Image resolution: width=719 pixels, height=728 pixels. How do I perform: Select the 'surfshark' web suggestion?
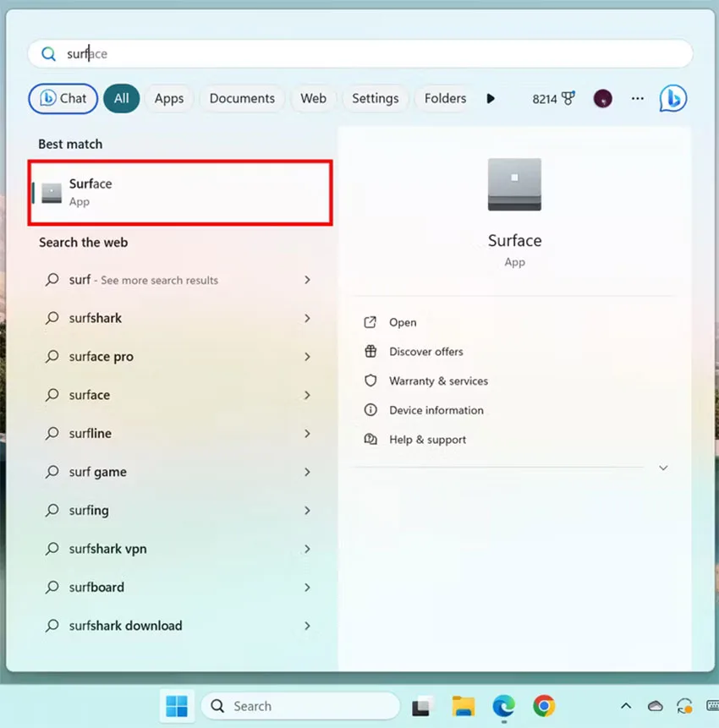[179, 318]
